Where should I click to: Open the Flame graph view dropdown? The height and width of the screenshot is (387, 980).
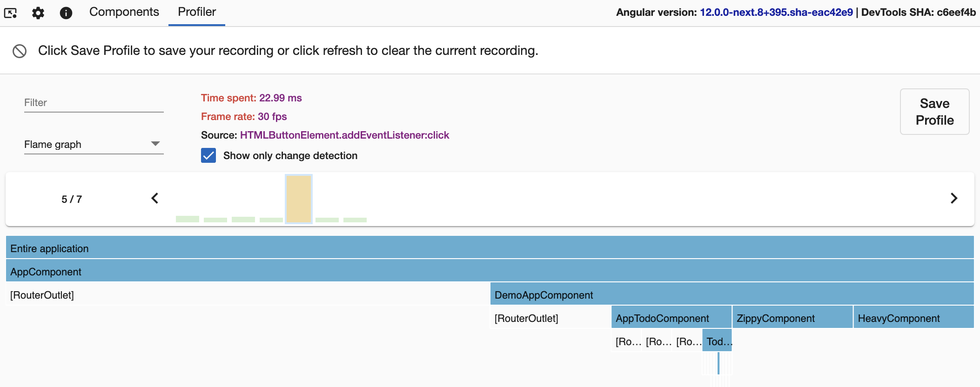click(x=94, y=144)
